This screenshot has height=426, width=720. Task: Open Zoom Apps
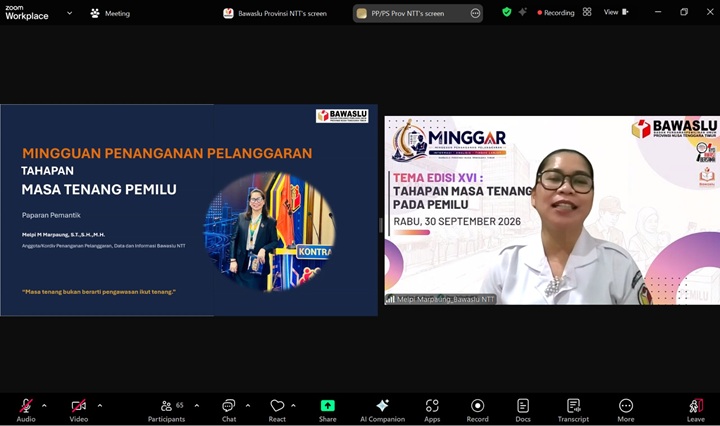[x=432, y=410]
